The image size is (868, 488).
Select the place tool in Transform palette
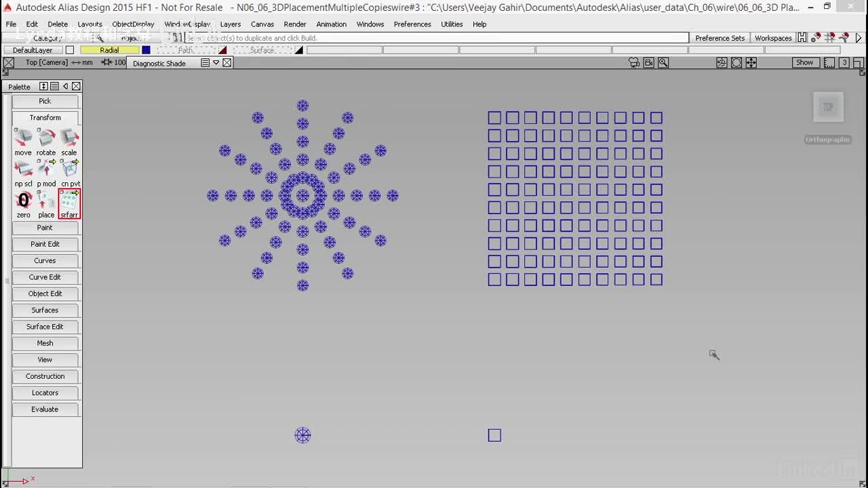pos(46,204)
